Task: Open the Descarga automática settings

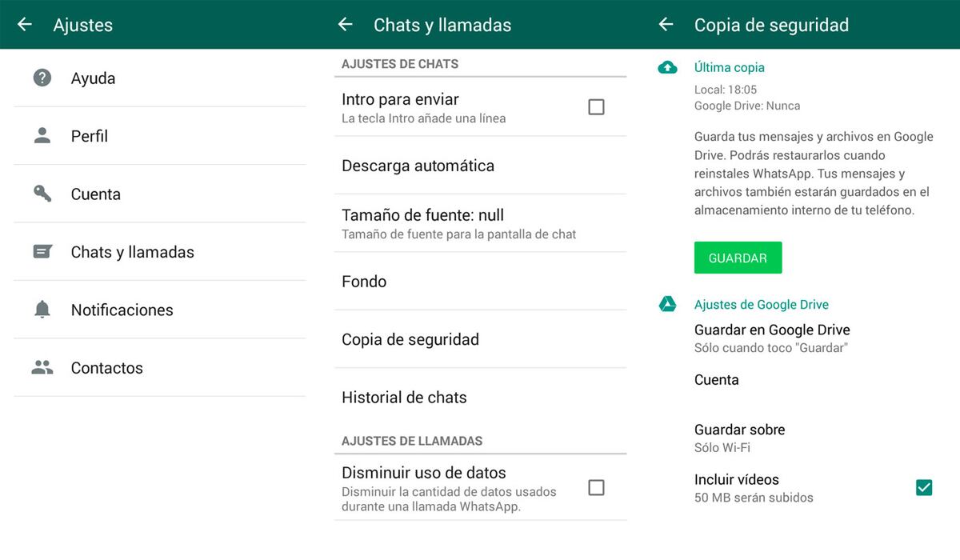Action: [x=418, y=166]
